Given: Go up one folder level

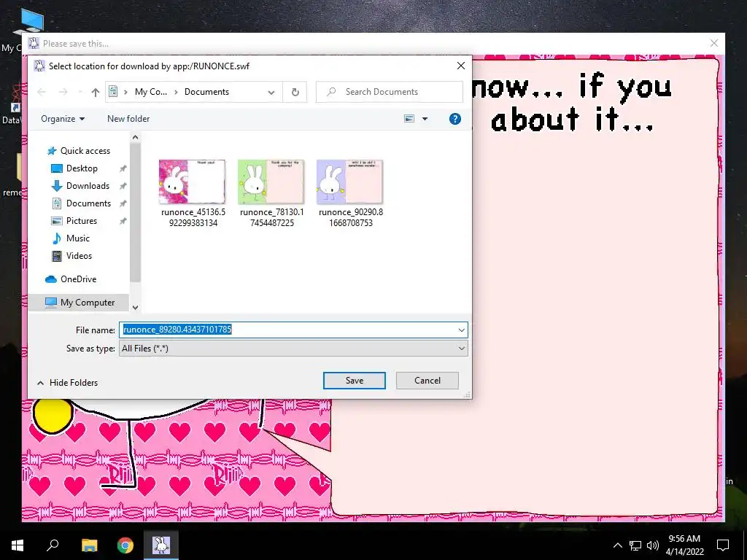Looking at the screenshot, I should [x=96, y=92].
